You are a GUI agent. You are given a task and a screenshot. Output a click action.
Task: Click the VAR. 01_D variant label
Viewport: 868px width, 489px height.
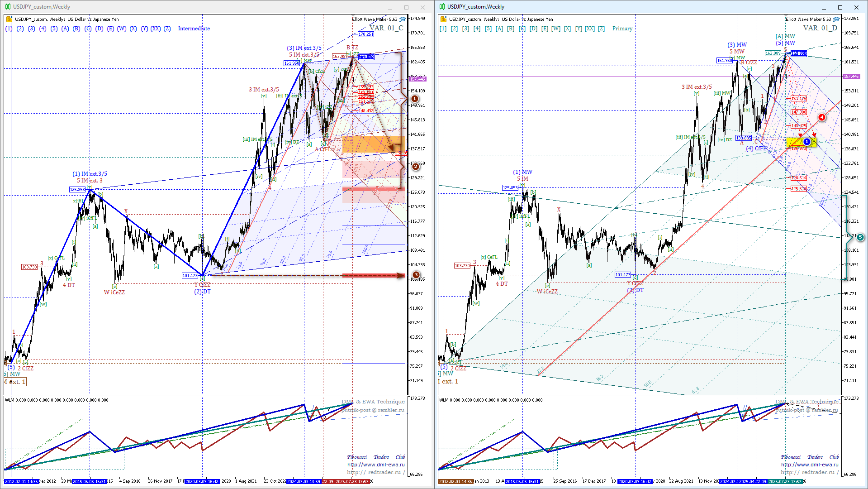coord(820,28)
